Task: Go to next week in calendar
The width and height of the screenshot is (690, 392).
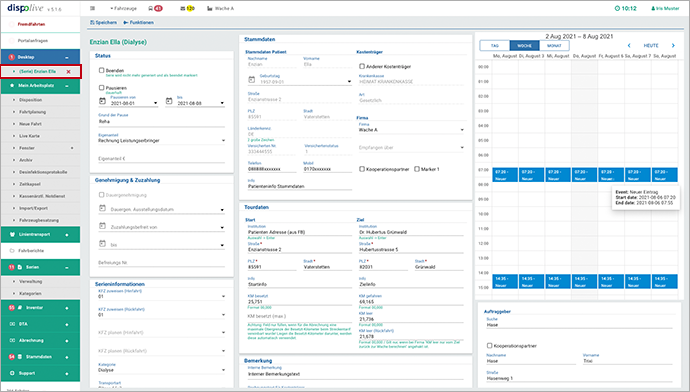Action: pyautogui.click(x=673, y=45)
